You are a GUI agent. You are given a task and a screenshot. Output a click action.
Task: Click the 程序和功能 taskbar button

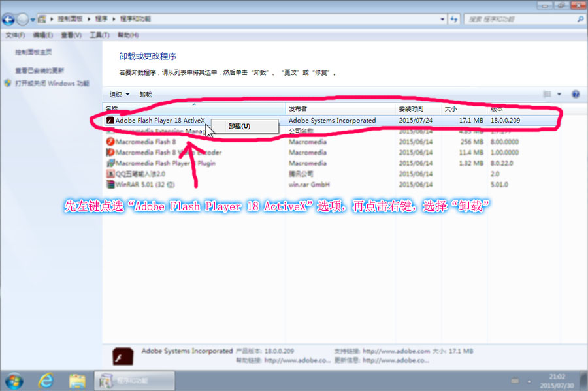click(x=134, y=381)
